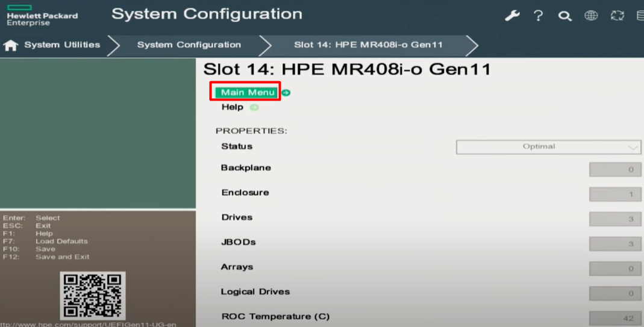Click the "ESC: Exit" key hint
This screenshot has width=644, height=327.
point(27,226)
